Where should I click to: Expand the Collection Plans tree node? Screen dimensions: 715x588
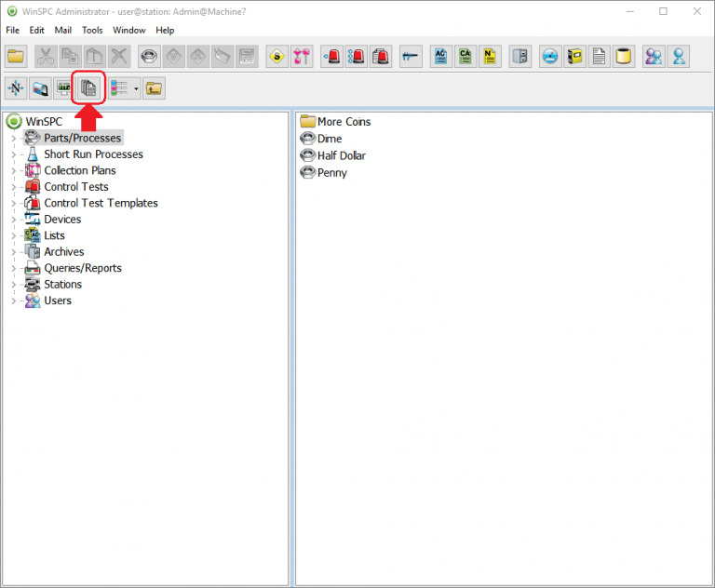pos(13,171)
